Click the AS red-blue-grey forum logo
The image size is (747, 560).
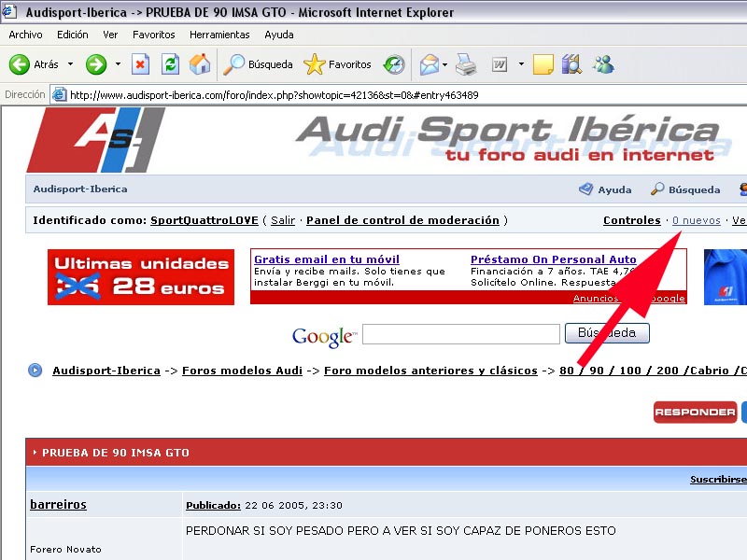pyautogui.click(x=95, y=139)
